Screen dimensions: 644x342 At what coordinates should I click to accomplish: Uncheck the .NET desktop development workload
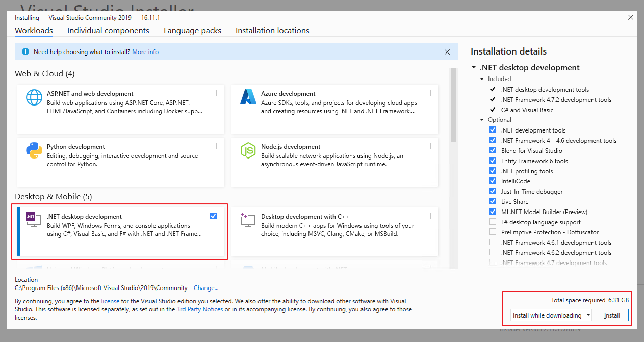[213, 216]
